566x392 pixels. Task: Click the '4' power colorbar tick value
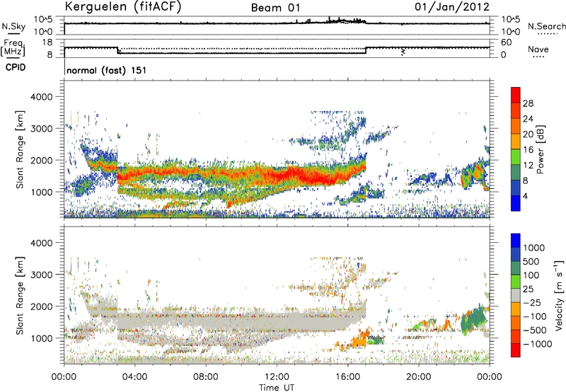click(526, 196)
